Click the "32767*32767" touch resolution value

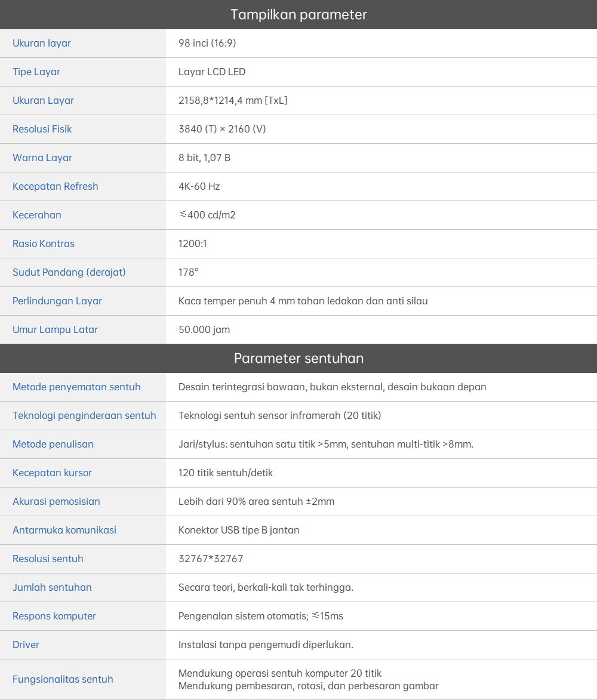tap(211, 559)
